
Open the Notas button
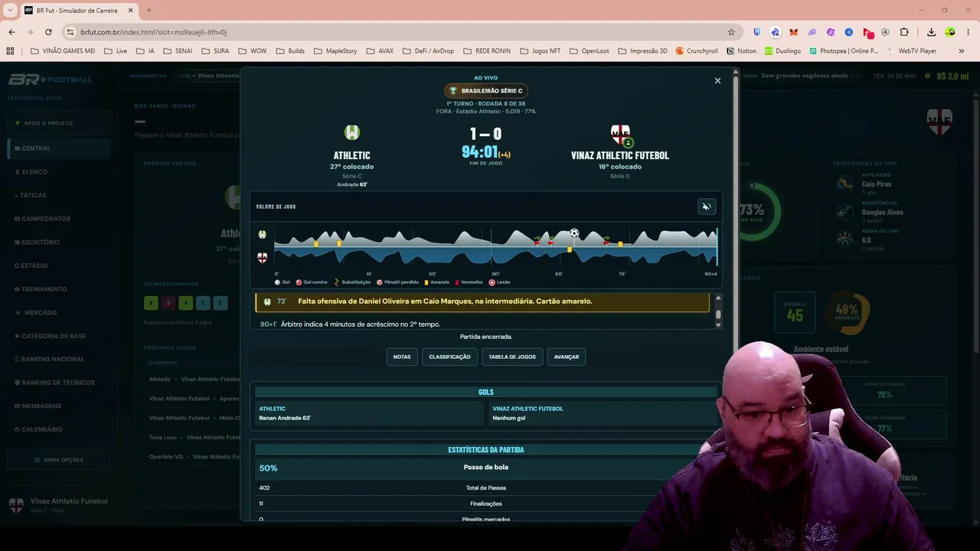[x=402, y=357]
